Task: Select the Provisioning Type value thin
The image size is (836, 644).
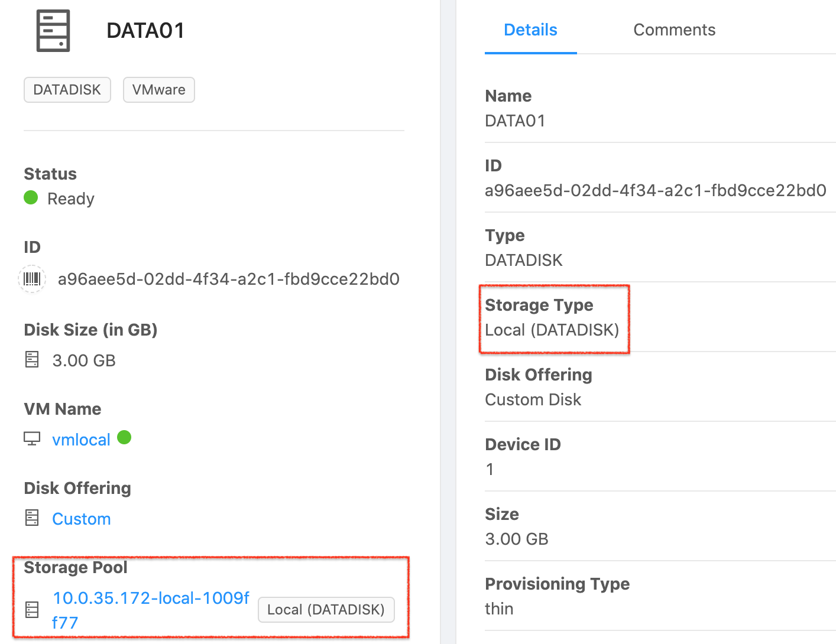Action: coord(500,609)
